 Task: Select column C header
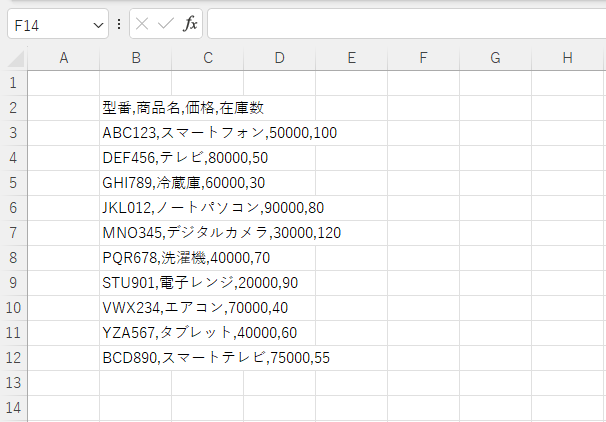208,58
